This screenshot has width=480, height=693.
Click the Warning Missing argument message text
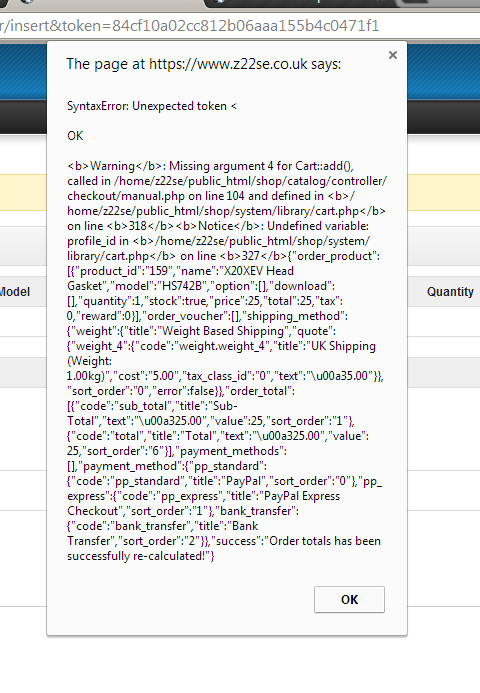coord(210,166)
